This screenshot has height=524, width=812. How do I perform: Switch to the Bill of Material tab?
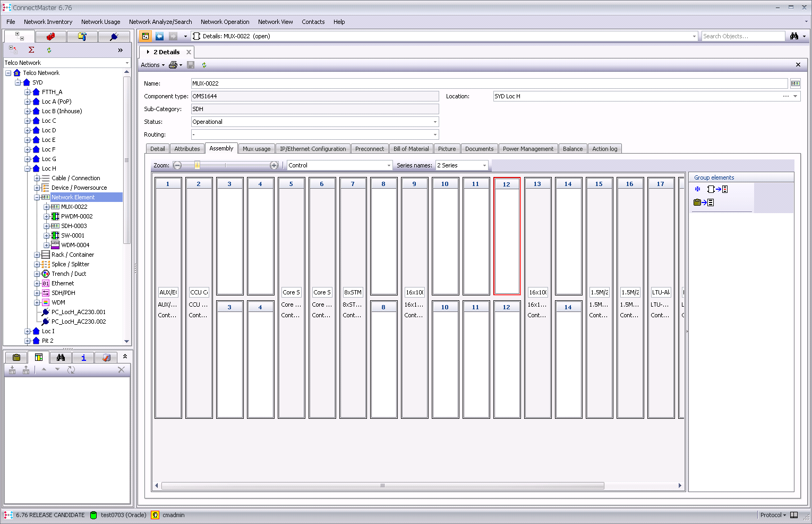(411, 149)
